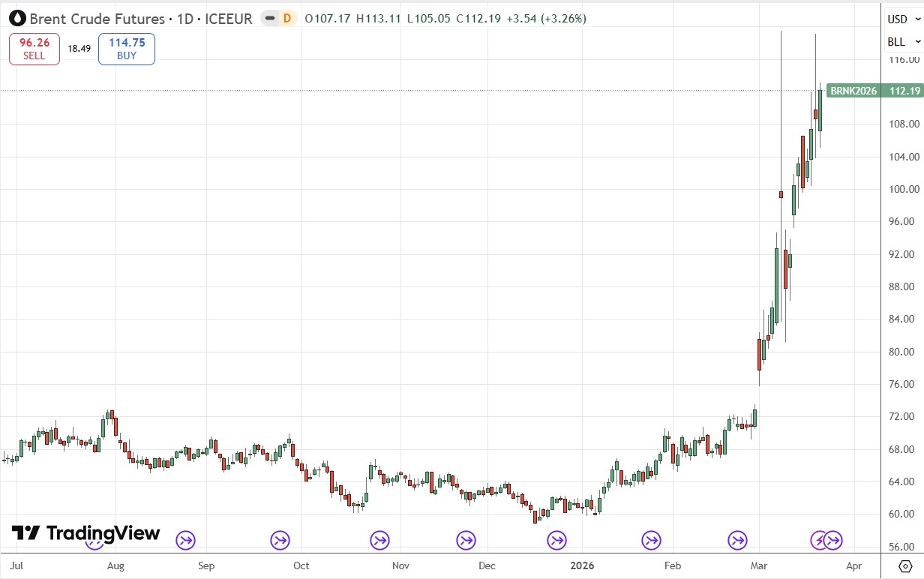Click the ICEEUR exchange label

coord(229,19)
